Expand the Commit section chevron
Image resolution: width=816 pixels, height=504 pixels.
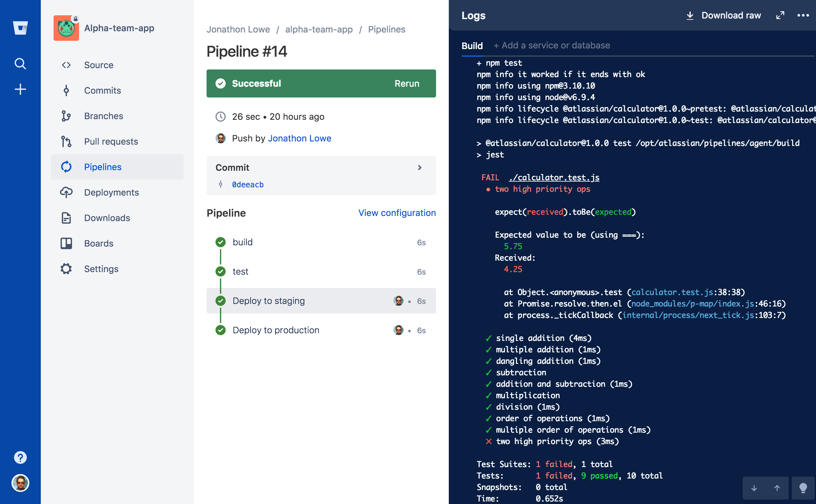pyautogui.click(x=421, y=167)
